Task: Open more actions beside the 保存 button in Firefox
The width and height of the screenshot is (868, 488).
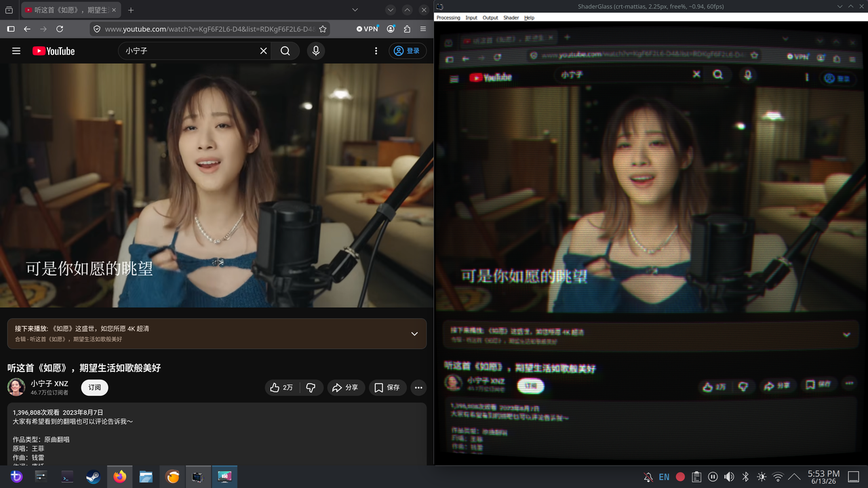Action: coord(418,388)
